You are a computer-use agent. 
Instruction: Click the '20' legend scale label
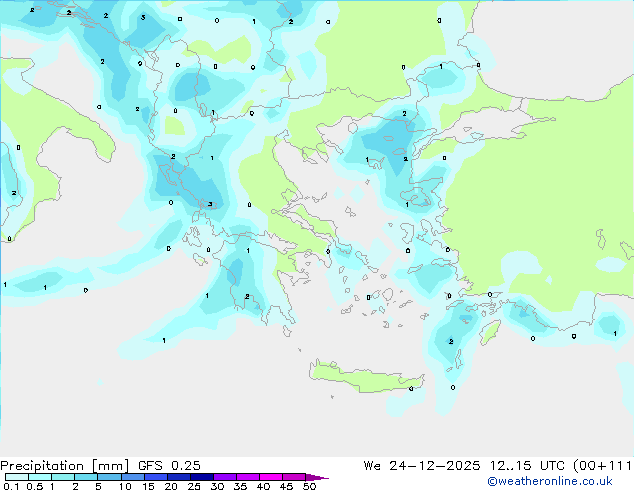tap(171, 486)
